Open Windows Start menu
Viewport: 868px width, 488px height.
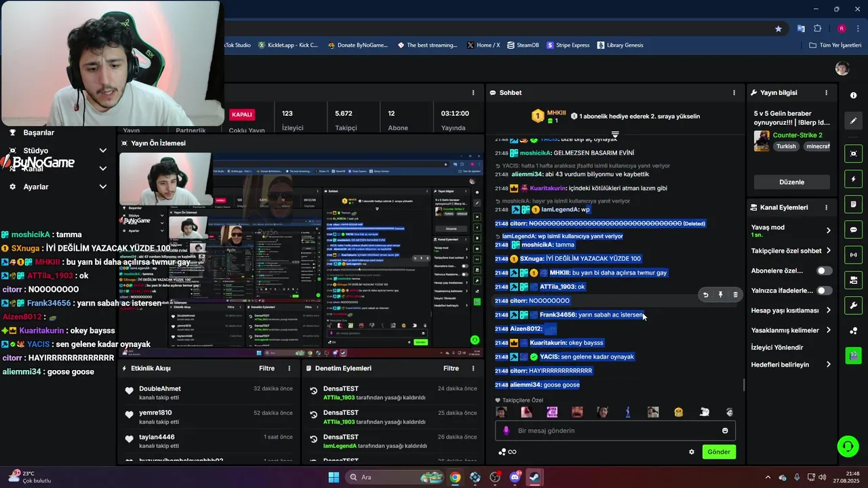coord(334,477)
